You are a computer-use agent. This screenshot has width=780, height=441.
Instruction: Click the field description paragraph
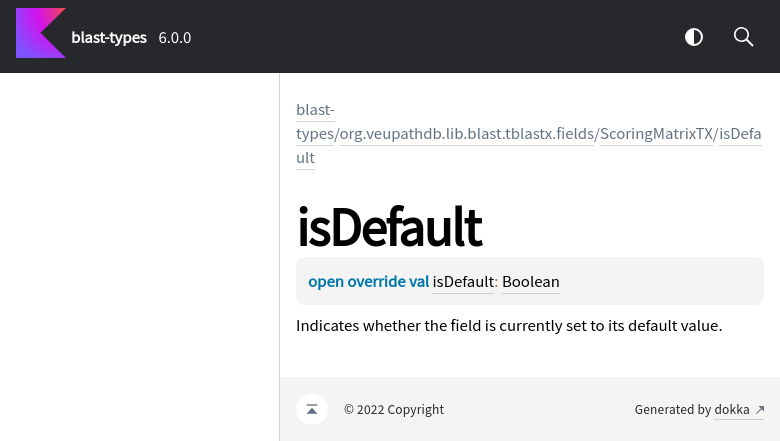pos(509,326)
